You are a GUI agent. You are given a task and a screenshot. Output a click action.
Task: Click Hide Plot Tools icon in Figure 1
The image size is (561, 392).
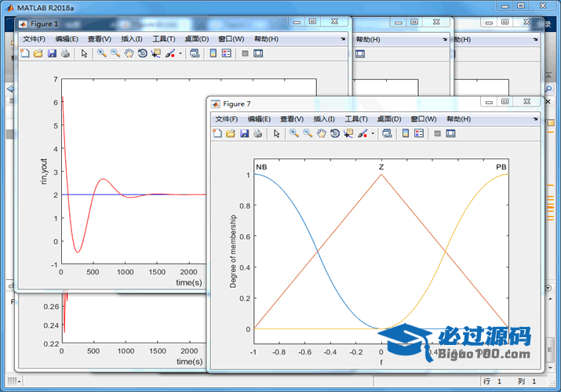(245, 53)
